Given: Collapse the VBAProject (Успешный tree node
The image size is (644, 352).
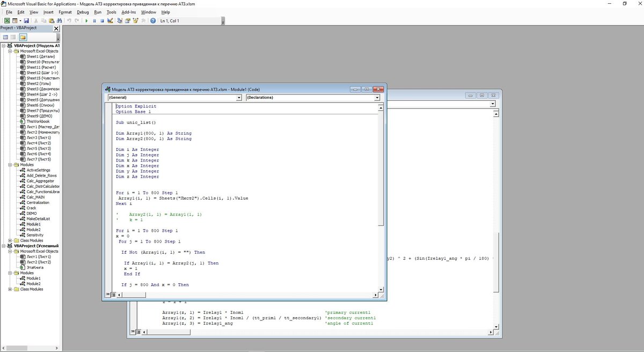Looking at the screenshot, I should [4, 246].
